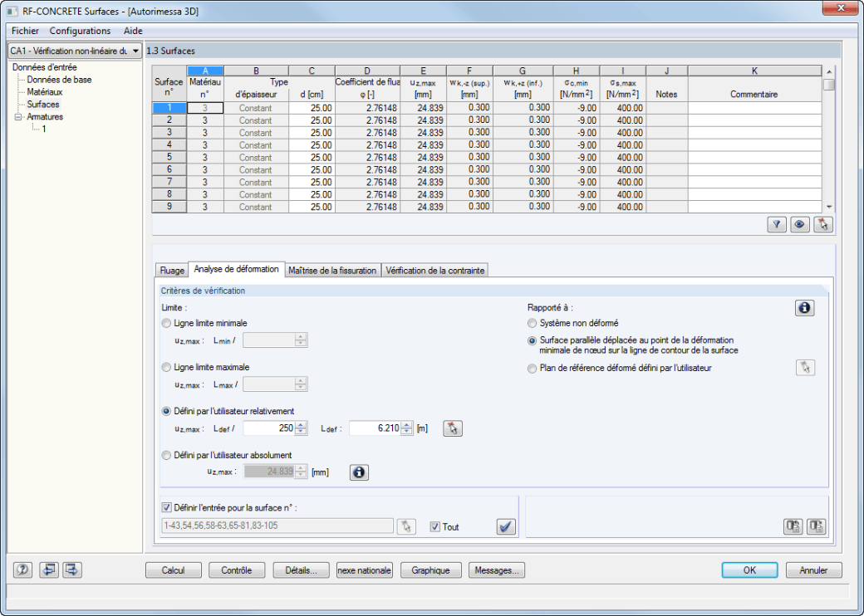This screenshot has width=864, height=616.
Task: Toggle the Tout checkbox
Action: point(434,527)
